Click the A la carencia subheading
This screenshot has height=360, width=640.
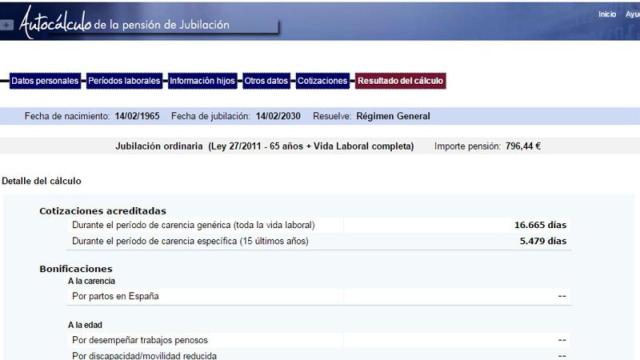[x=91, y=281]
